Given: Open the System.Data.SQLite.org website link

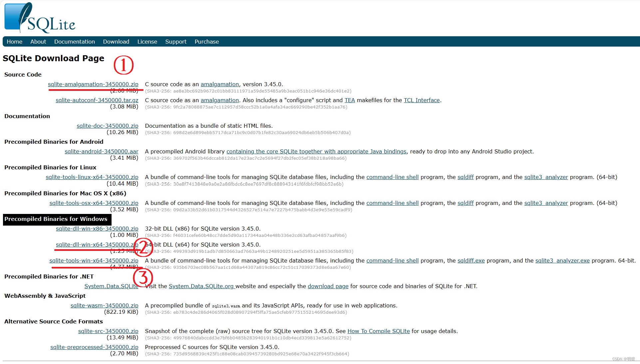Looking at the screenshot, I should tap(201, 286).
